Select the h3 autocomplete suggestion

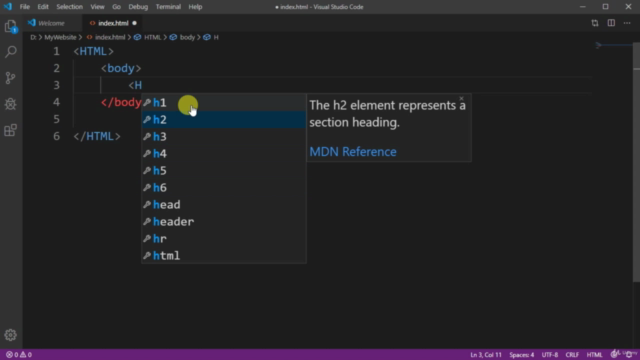pos(224,137)
